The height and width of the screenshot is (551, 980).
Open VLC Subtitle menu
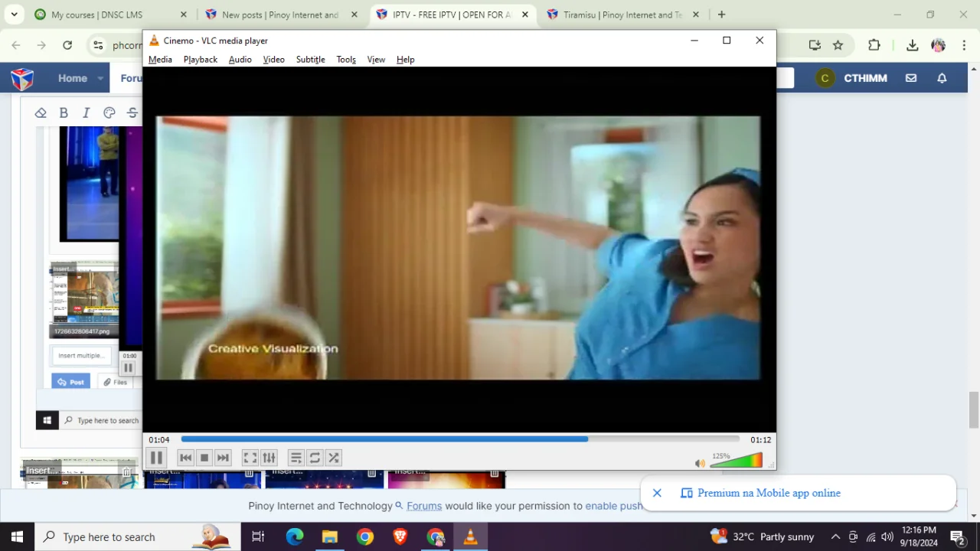(310, 60)
